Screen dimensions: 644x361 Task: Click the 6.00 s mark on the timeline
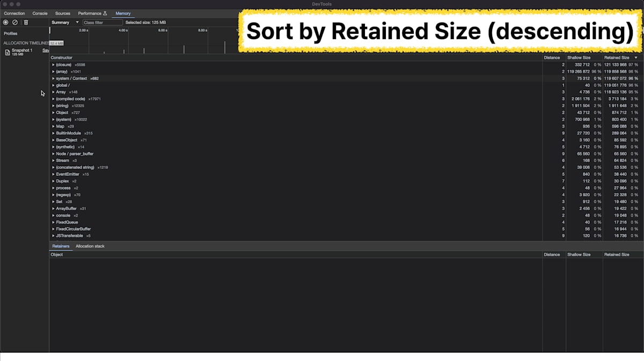coord(163,31)
